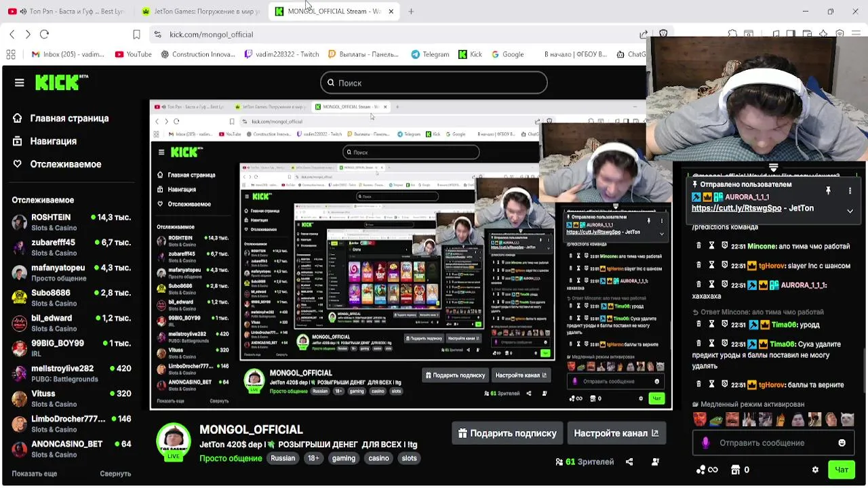Delete Mincone's message with trash icon
Image resolution: width=868 pixels, height=488 pixels.
(x=699, y=246)
